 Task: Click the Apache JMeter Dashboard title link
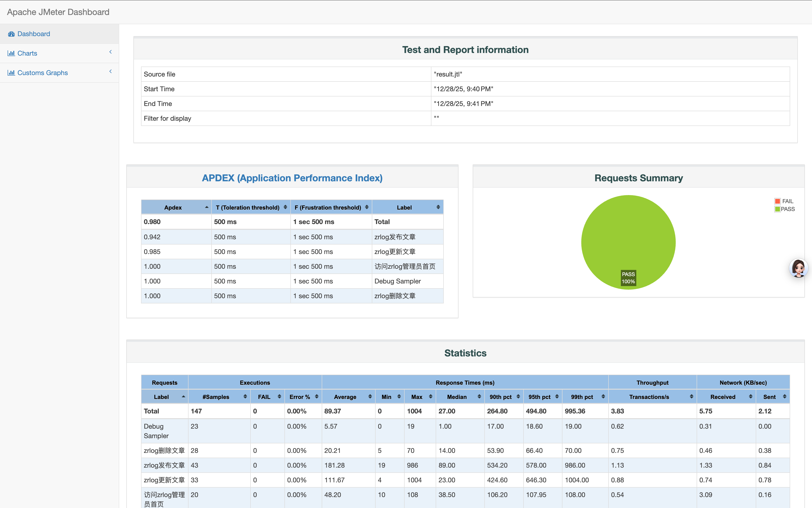click(58, 12)
